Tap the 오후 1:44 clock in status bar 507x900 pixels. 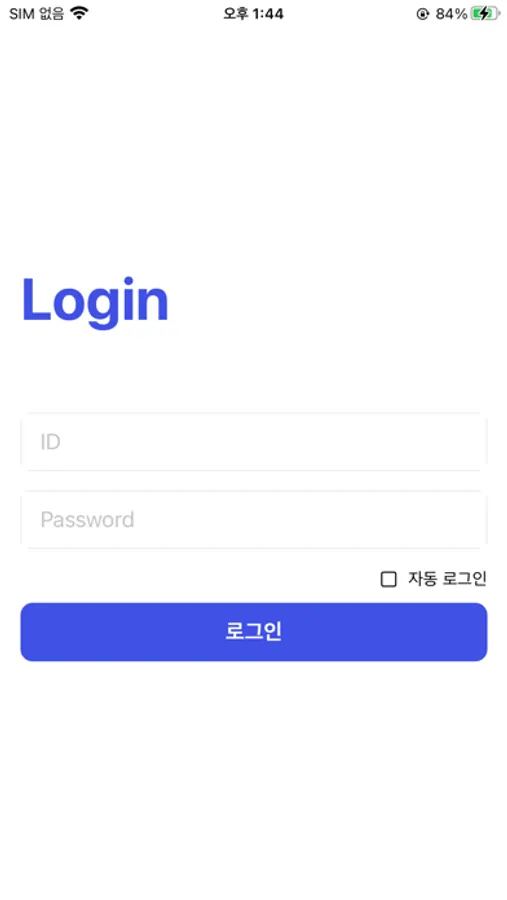253,14
